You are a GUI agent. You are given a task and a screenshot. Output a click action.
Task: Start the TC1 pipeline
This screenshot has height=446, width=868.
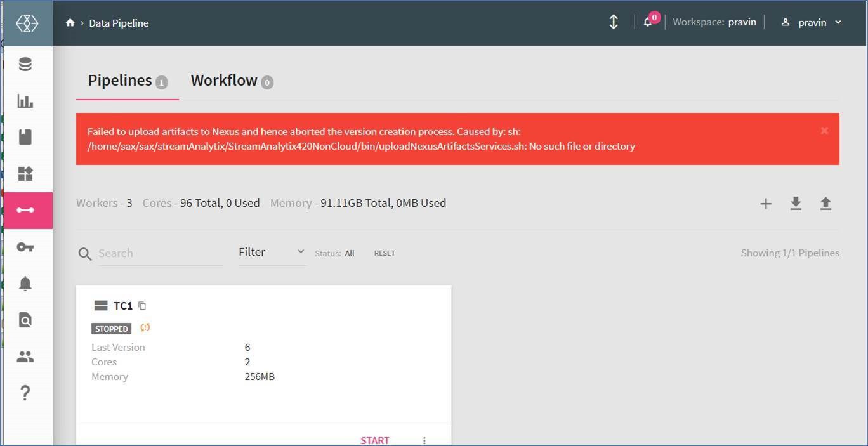(x=374, y=440)
